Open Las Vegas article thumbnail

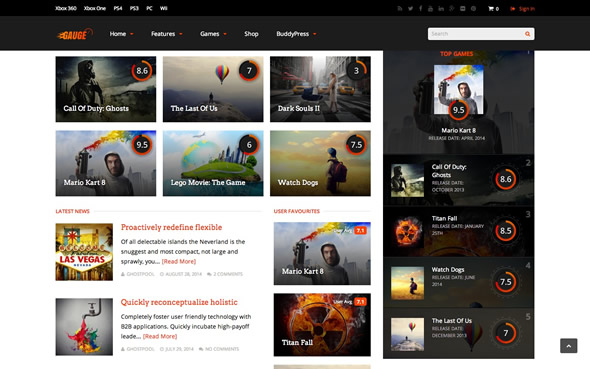click(x=84, y=252)
